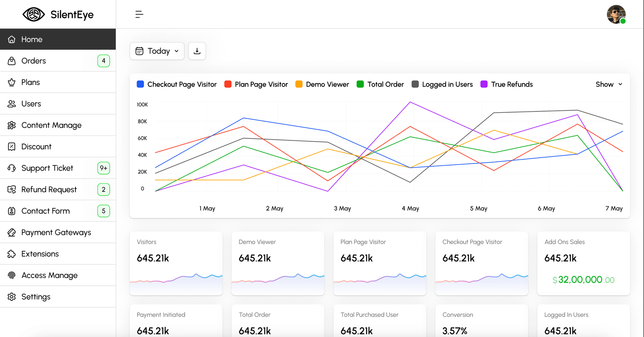Click the Refund Request badge showing 2
This screenshot has height=337, width=644.
point(103,190)
